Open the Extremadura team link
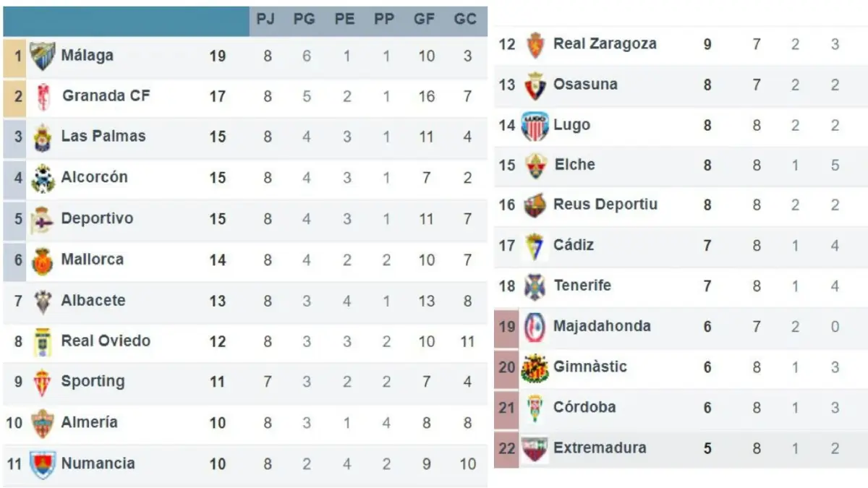The width and height of the screenshot is (868, 488). click(x=599, y=448)
